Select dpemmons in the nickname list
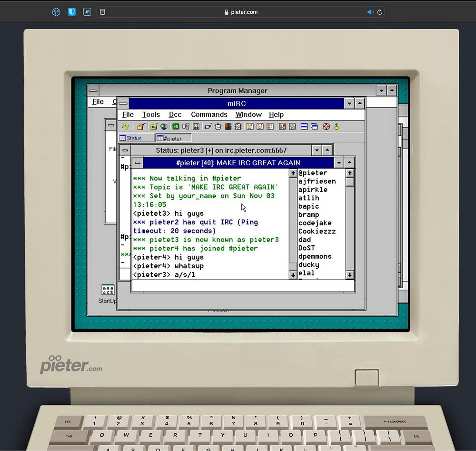 (x=315, y=256)
